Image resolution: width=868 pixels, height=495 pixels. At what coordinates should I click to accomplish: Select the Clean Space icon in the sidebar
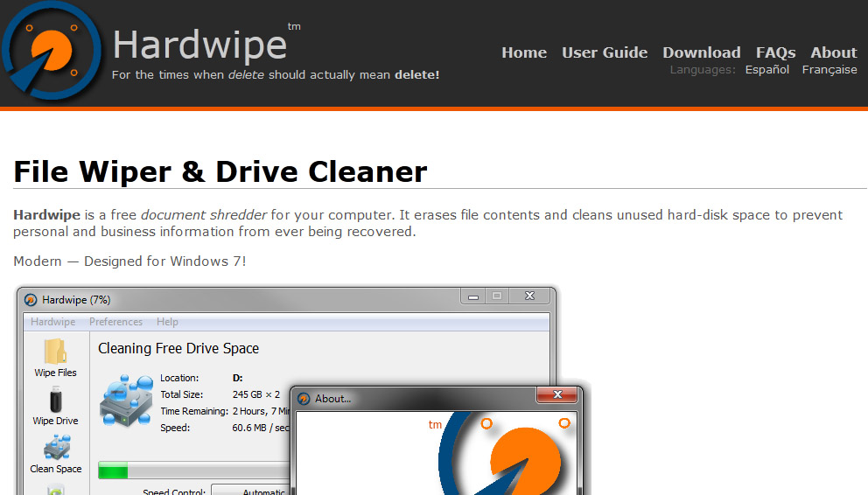tap(56, 448)
